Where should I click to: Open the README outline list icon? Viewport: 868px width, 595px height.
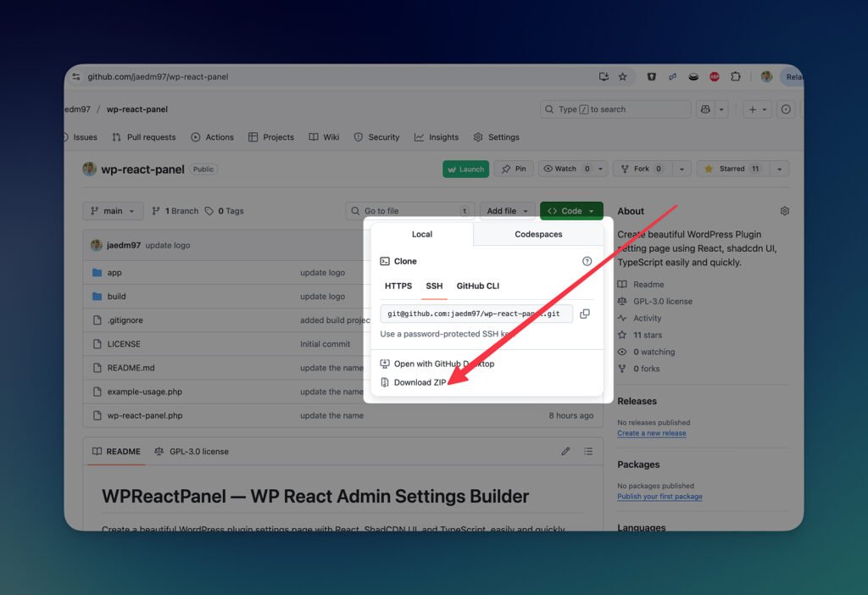point(588,452)
